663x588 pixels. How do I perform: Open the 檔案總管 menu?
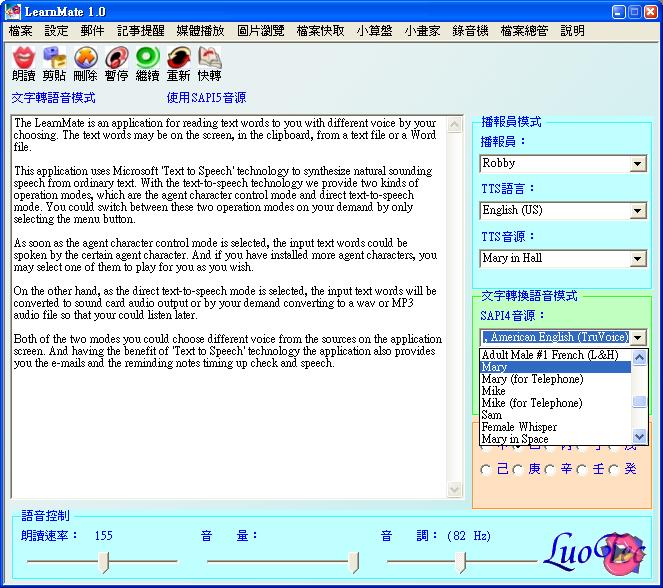524,31
